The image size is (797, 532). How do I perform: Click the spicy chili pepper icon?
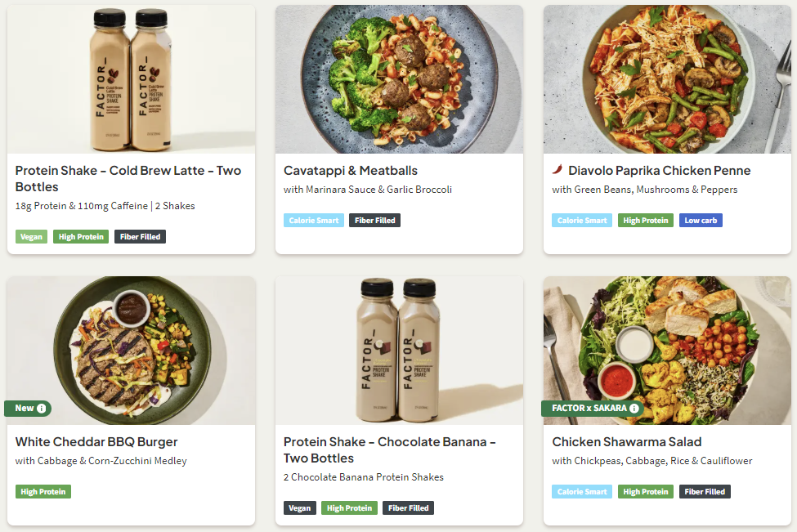[557, 171]
